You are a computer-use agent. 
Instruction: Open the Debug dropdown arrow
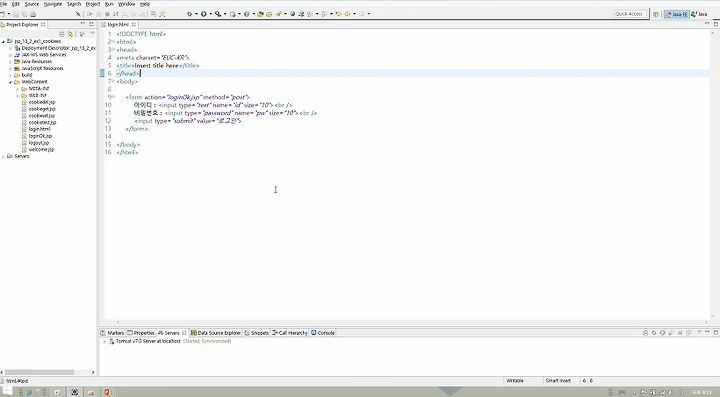click(196, 14)
